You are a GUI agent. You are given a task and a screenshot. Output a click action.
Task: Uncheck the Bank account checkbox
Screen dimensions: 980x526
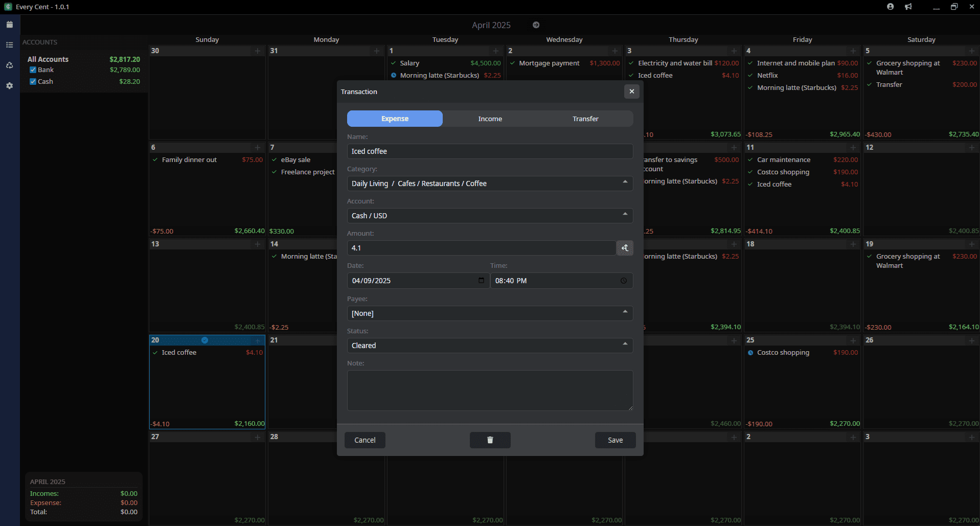point(33,70)
